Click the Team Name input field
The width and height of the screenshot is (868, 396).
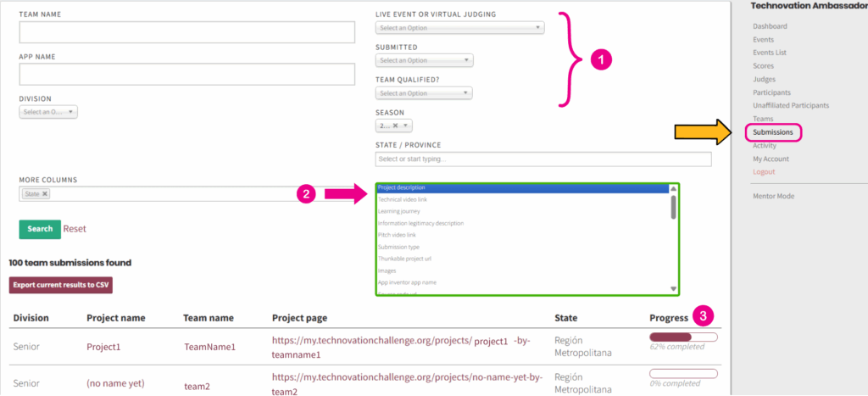[x=186, y=32]
